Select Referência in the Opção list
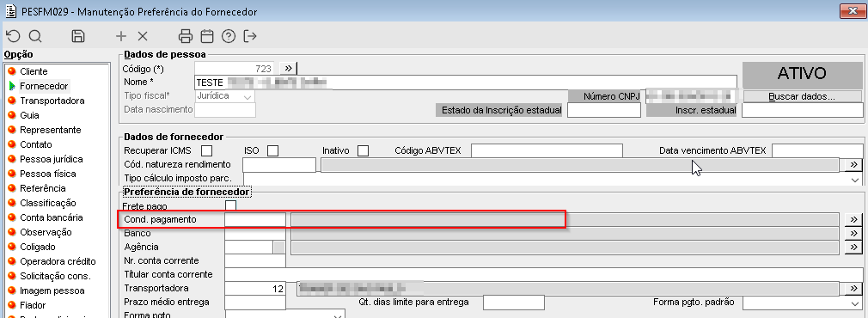This screenshot has height=318, width=868. point(43,188)
